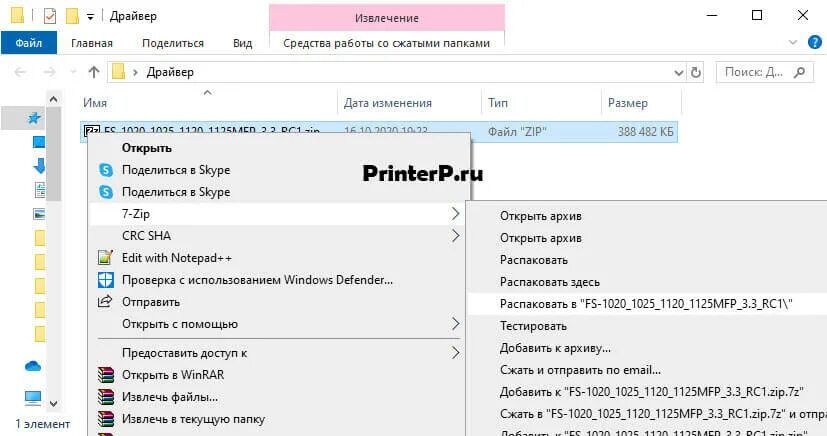Image resolution: width=827 pixels, height=436 pixels.
Task: Sort by Тип column header
Action: [x=541, y=103]
